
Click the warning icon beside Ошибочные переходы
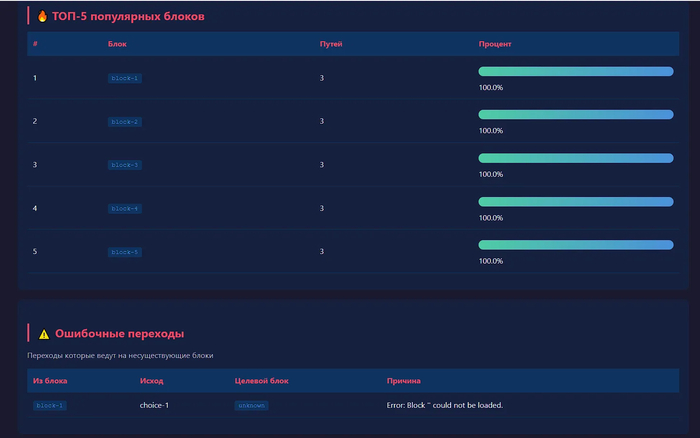tap(44, 334)
